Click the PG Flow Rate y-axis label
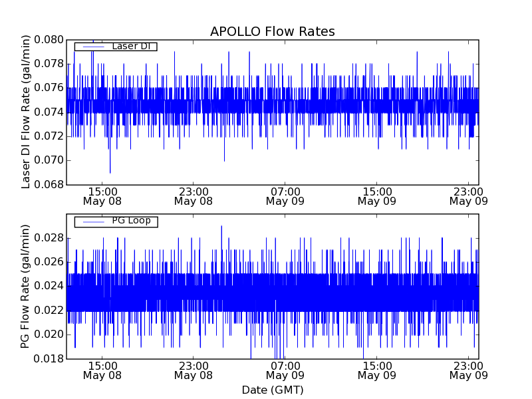The height and width of the screenshot is (399, 532). tap(27, 286)
